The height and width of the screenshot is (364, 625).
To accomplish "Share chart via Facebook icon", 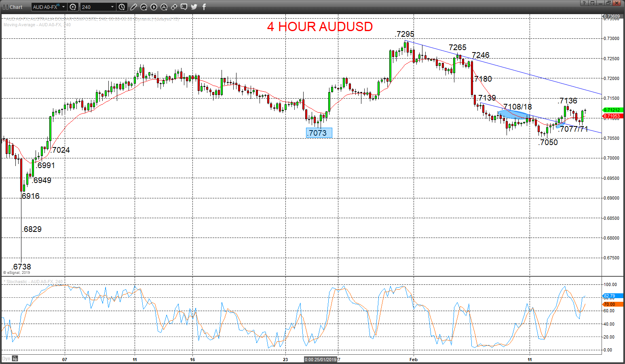I will coord(204,7).
